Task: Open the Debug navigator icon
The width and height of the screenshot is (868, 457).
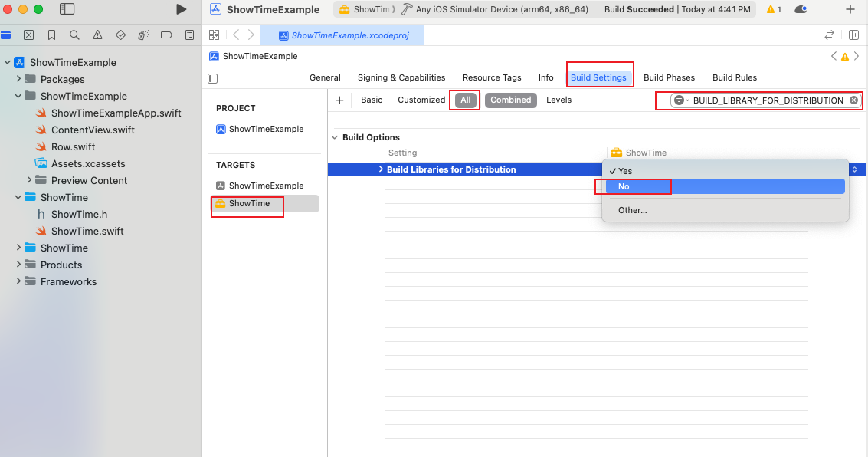Action: (x=143, y=35)
